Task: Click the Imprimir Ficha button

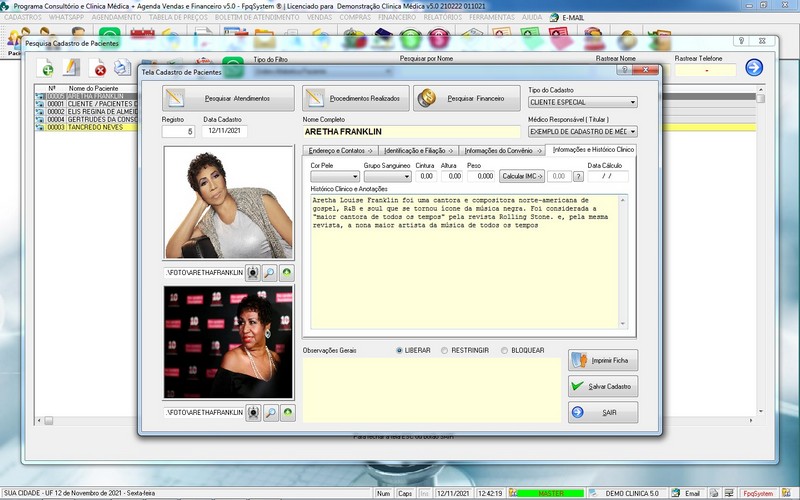Action: pyautogui.click(x=603, y=360)
